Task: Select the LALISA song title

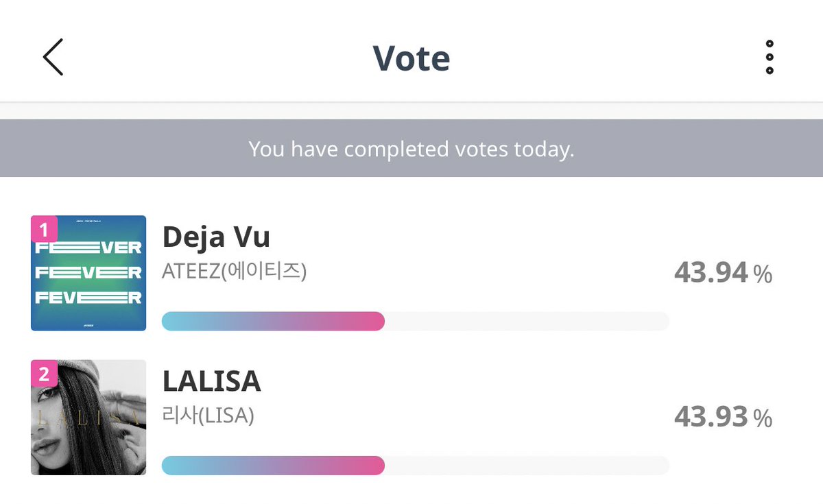Action: [211, 381]
